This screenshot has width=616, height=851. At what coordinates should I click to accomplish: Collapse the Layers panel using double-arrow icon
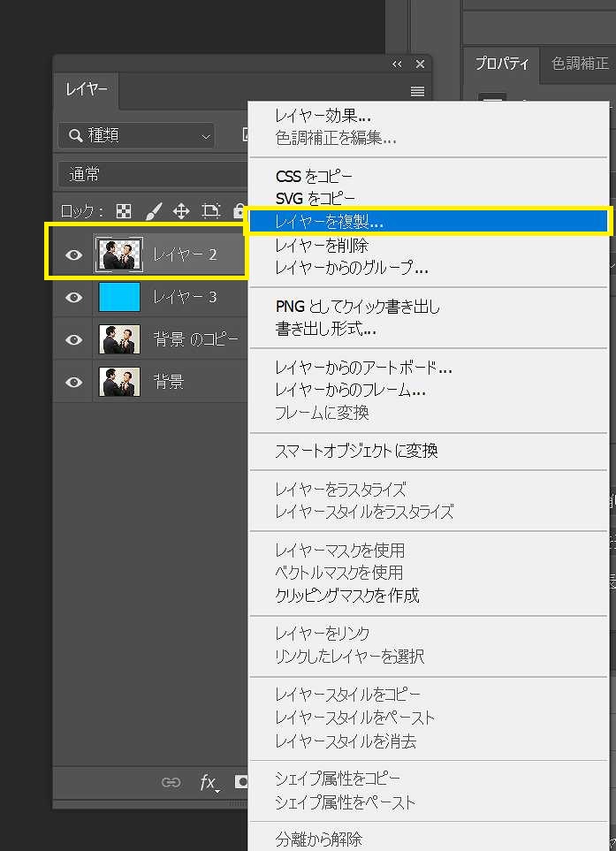tap(398, 65)
